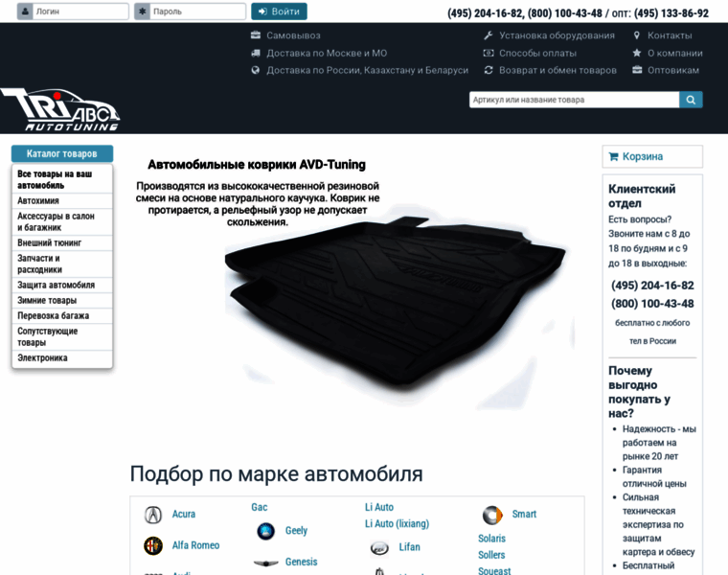Open the Корзина link

point(643,156)
